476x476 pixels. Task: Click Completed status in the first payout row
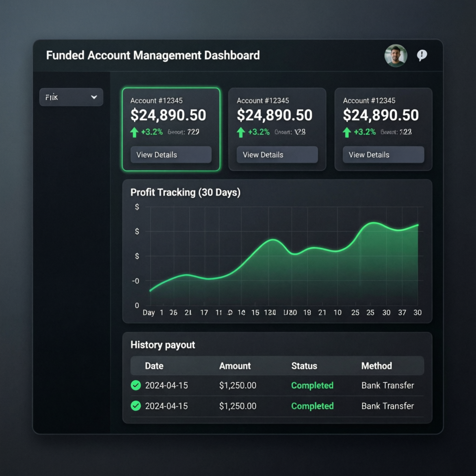[312, 385]
